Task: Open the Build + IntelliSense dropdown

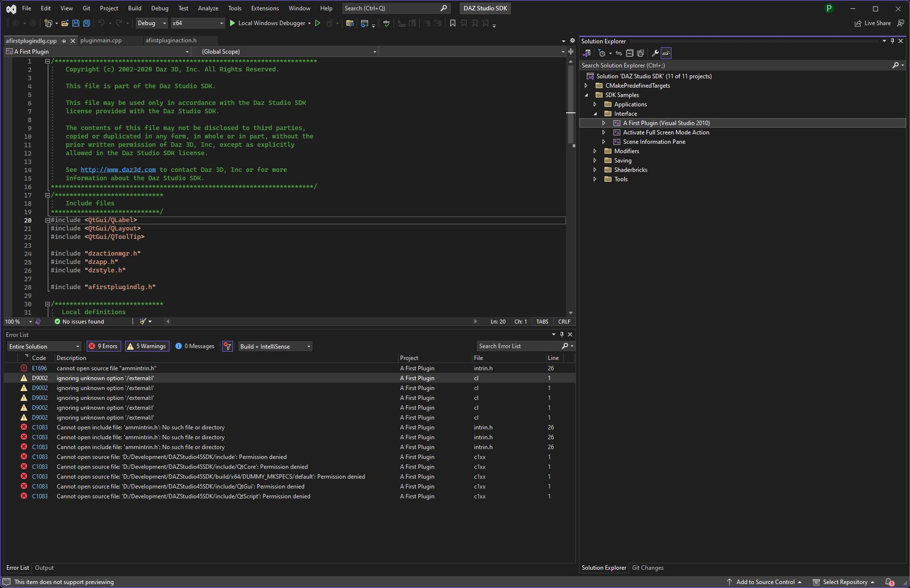Action: (275, 346)
